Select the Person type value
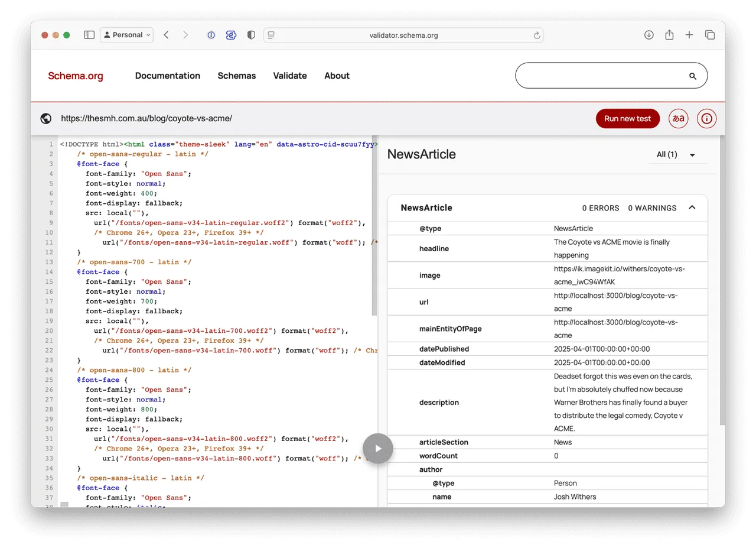Image resolution: width=756 pixels, height=548 pixels. click(565, 483)
